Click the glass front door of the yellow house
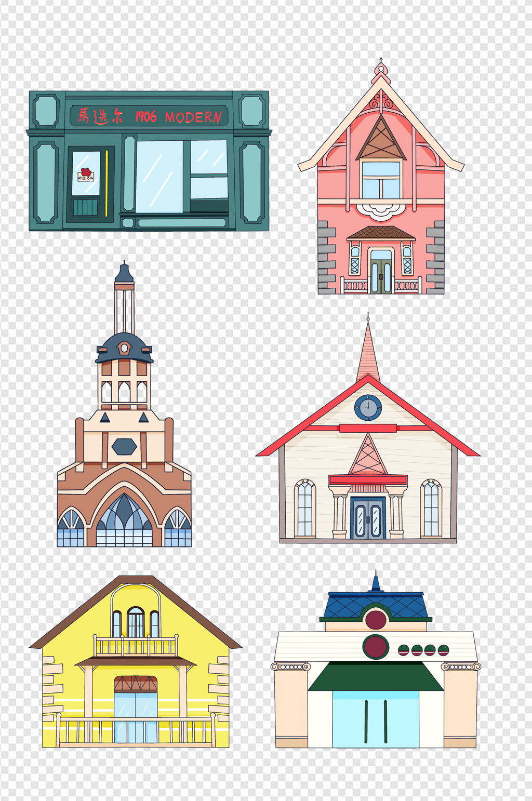Viewport: 532px width, 801px height. pyautogui.click(x=136, y=717)
